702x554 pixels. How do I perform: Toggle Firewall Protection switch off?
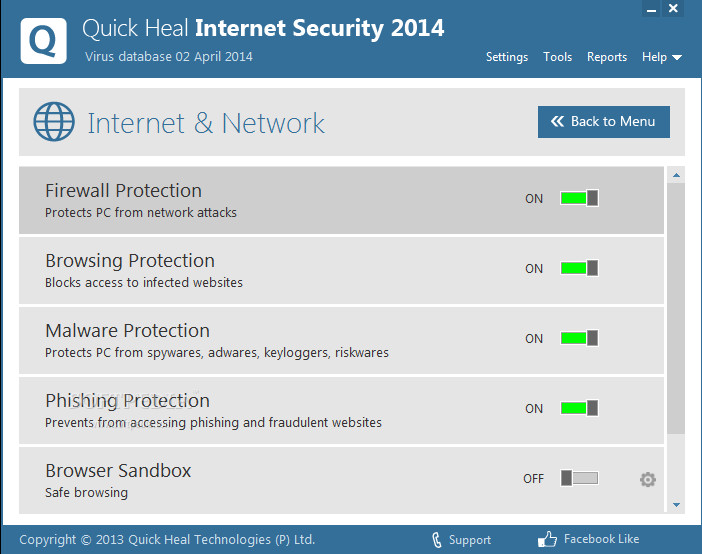click(579, 198)
